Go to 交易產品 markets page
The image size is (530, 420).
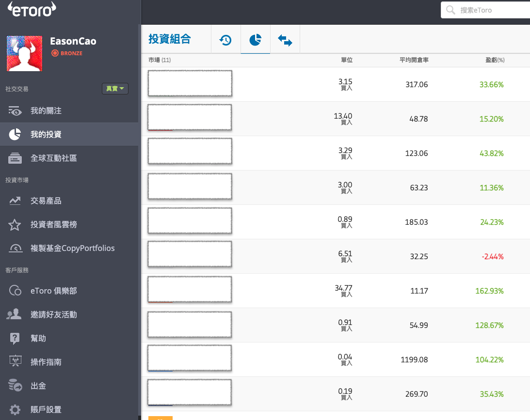click(46, 201)
